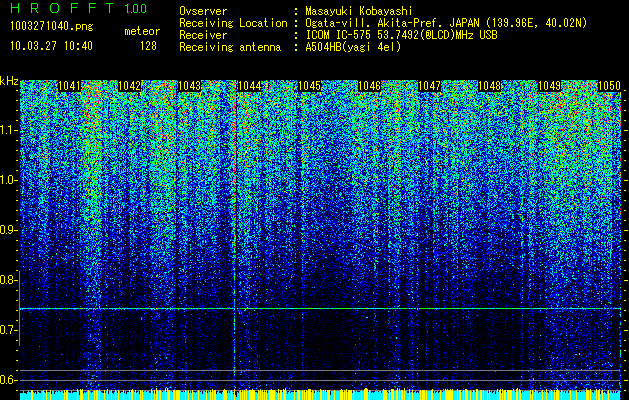
Task: Click the 1048 time marker
Action: [490, 86]
